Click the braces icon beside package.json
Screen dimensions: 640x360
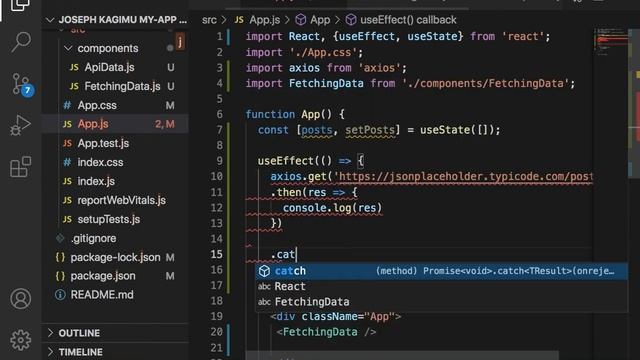(x=60, y=276)
